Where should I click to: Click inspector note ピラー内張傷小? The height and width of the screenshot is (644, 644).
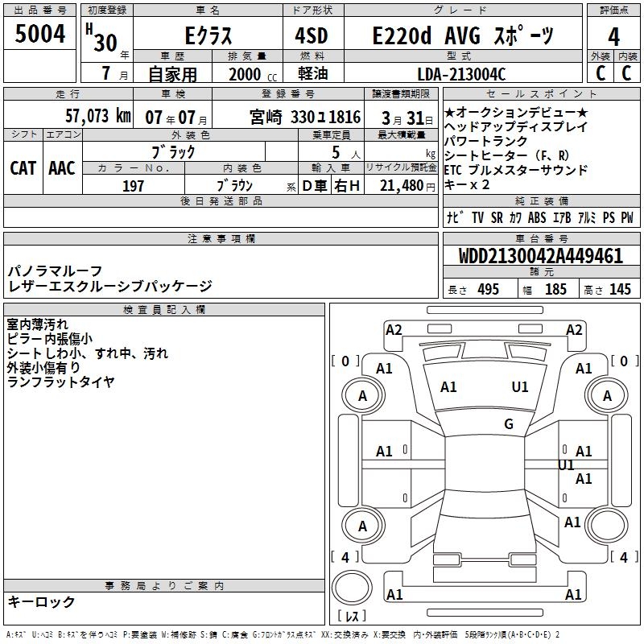click(x=50, y=338)
